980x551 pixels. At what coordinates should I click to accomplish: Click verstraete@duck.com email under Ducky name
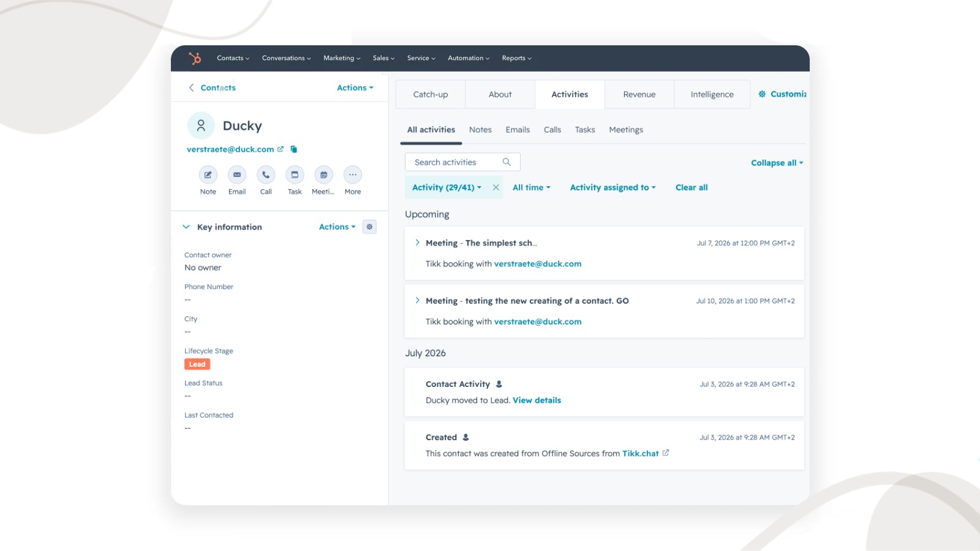(x=230, y=149)
